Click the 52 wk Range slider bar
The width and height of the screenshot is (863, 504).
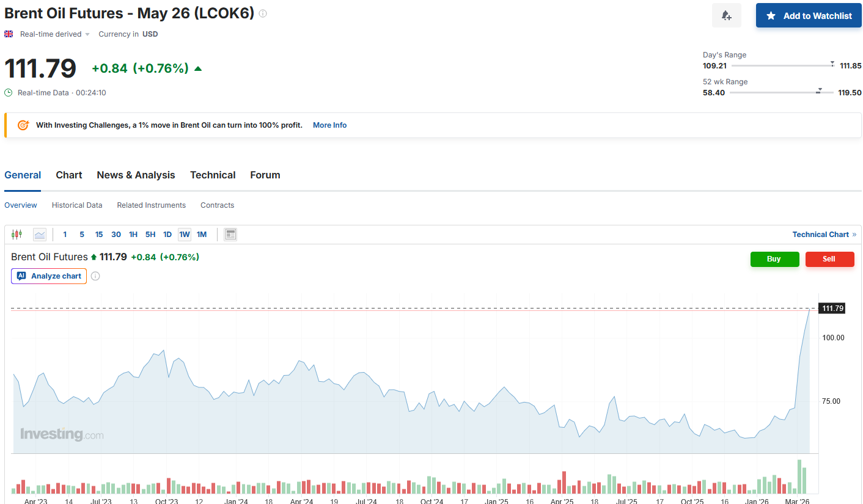pyautogui.click(x=782, y=92)
